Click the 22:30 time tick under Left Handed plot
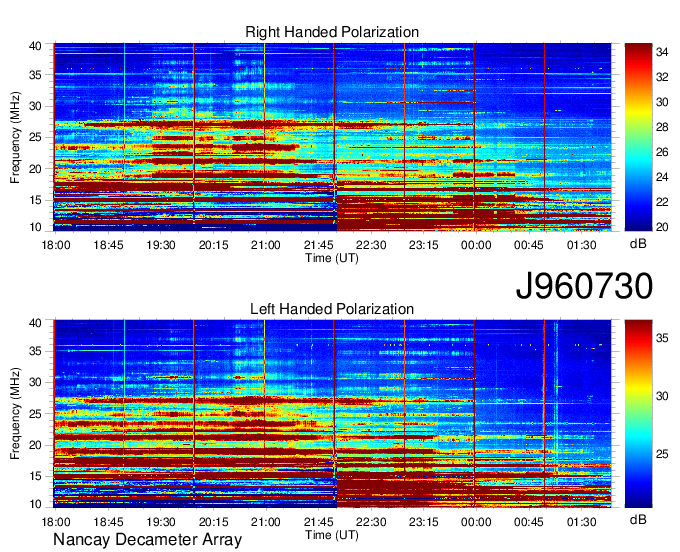 tap(371, 522)
